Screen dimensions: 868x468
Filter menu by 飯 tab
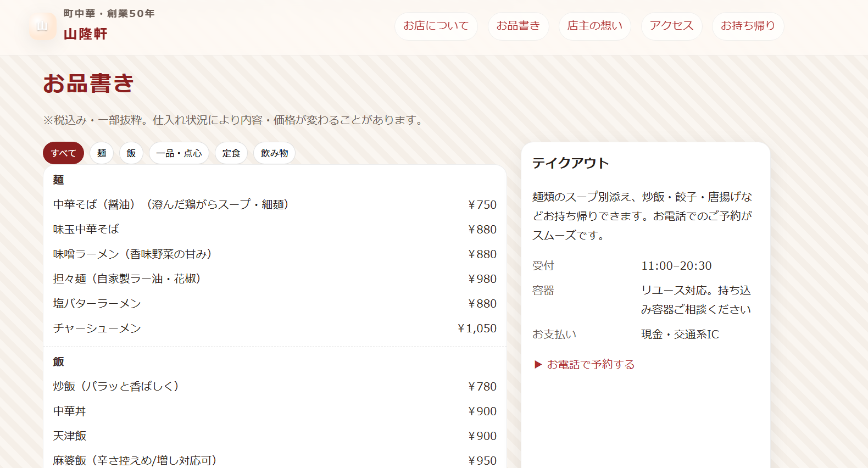(131, 153)
